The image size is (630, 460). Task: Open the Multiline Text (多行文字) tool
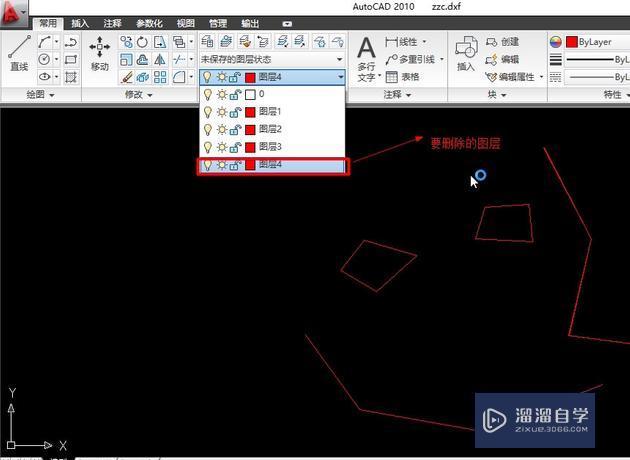(367, 59)
